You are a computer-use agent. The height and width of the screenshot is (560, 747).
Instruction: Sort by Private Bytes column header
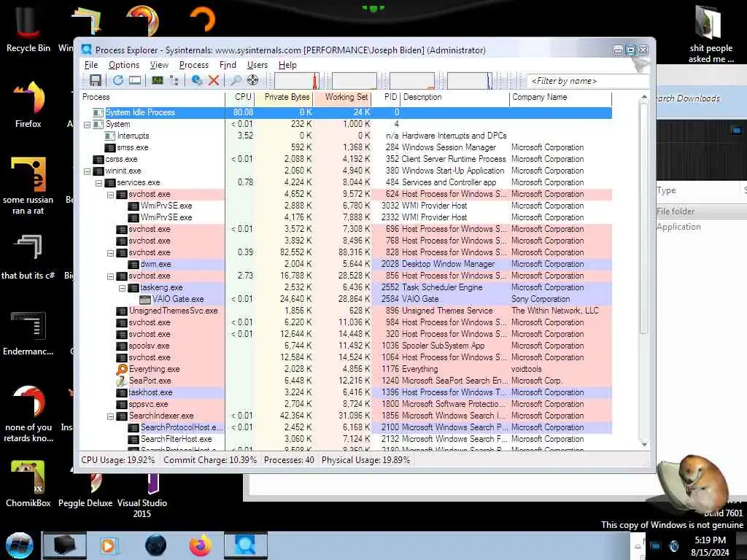click(284, 97)
